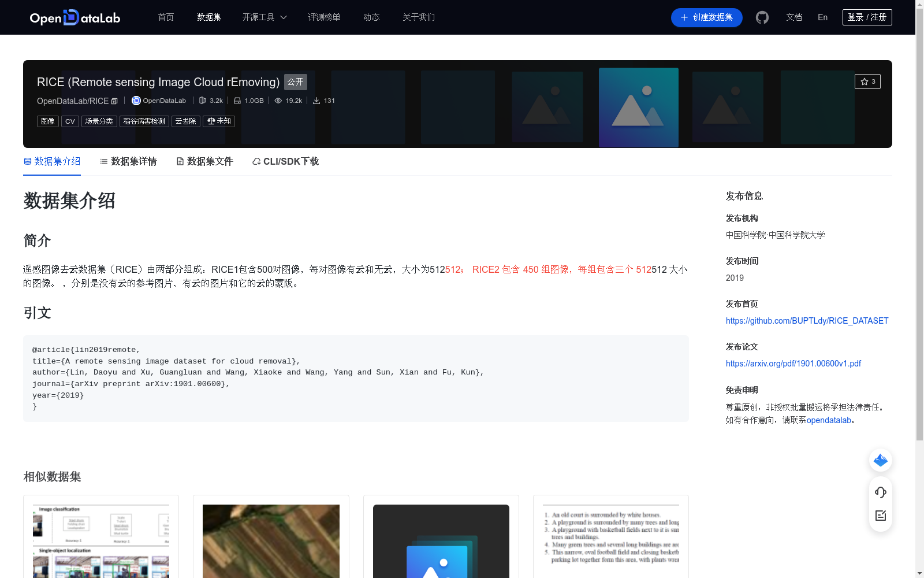Viewport: 924px width, 578px height.
Task: Open the similar dataset thumbnail with numbered captions
Action: [611, 540]
